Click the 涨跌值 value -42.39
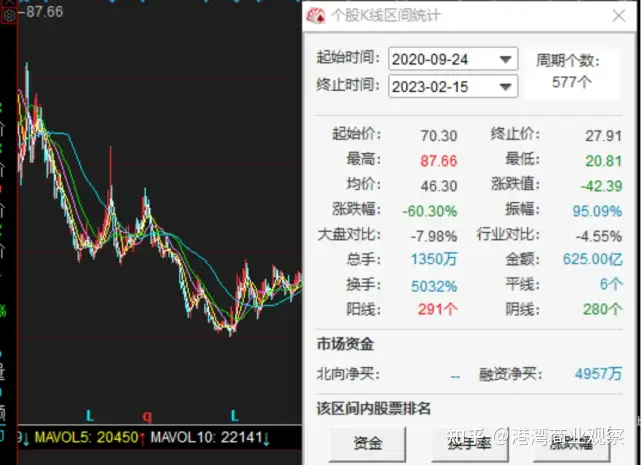The image size is (641, 465). [601, 186]
